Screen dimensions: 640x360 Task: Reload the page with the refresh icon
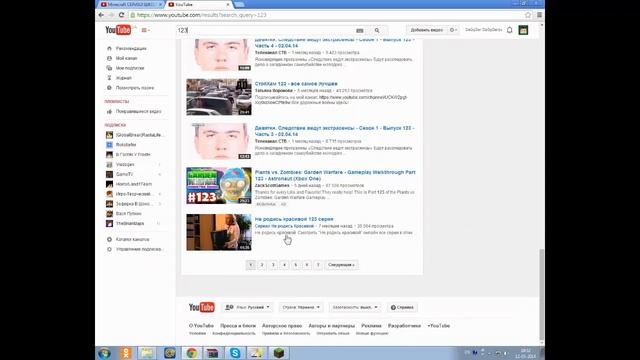tap(121, 15)
